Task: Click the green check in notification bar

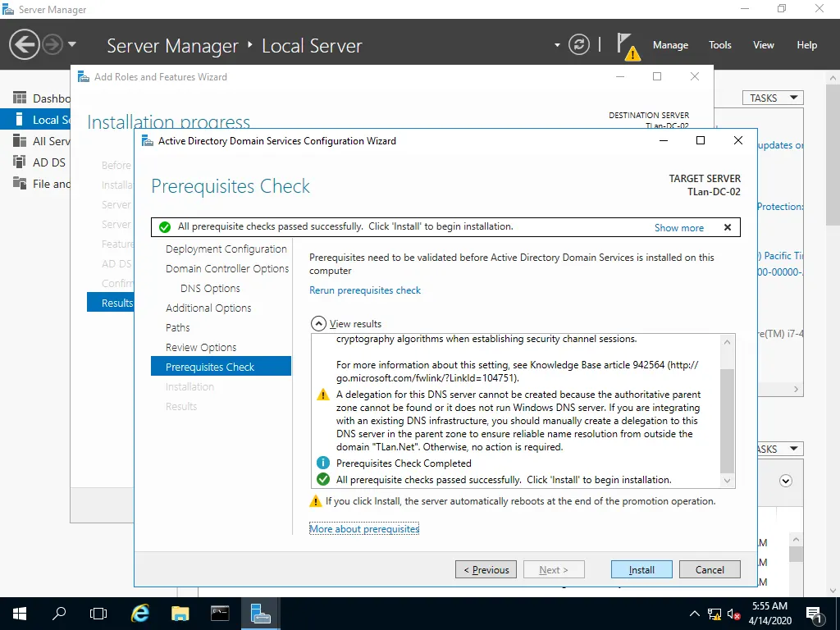Action: pyautogui.click(x=165, y=227)
